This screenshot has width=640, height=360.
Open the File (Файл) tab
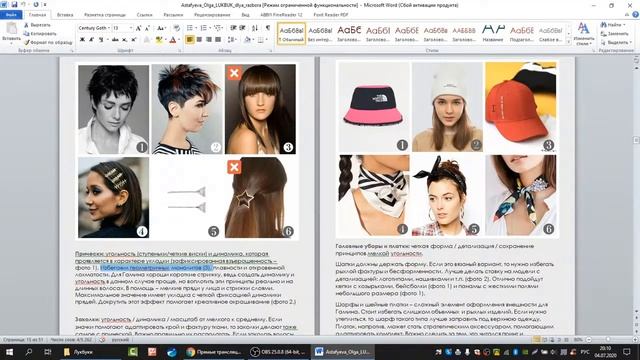(x=11, y=15)
